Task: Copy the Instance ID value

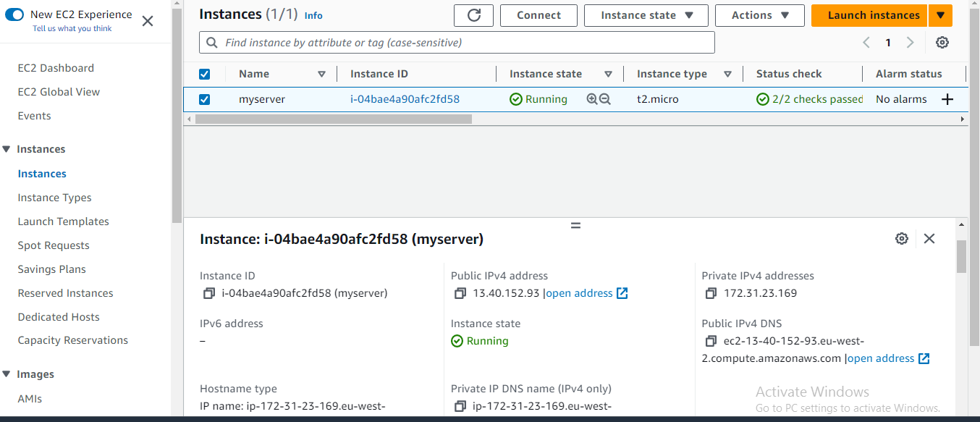Action: tap(208, 293)
